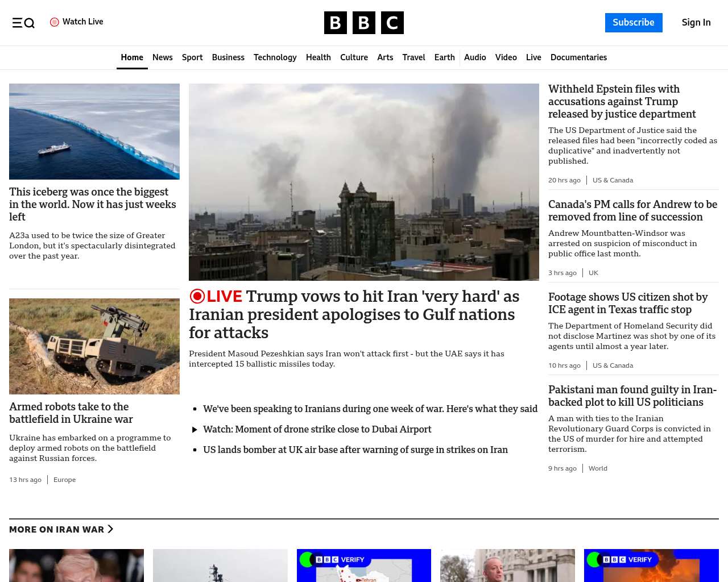Open Canada's PM calls for Andrew article

click(x=632, y=210)
